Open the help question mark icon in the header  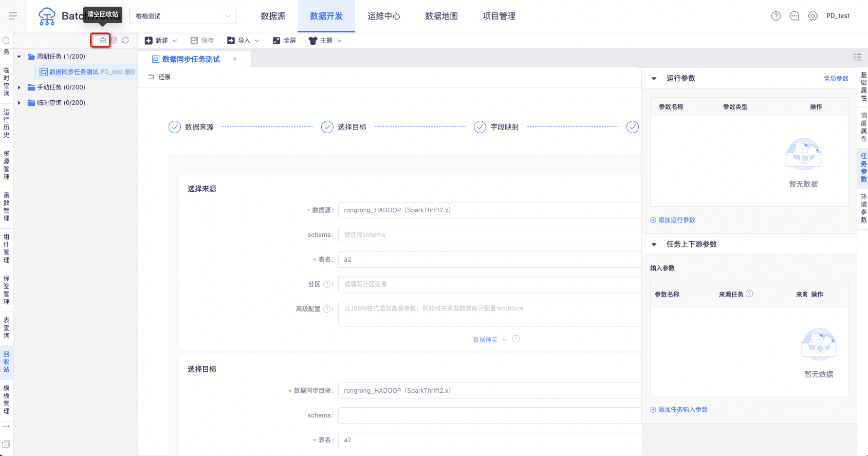tap(776, 16)
